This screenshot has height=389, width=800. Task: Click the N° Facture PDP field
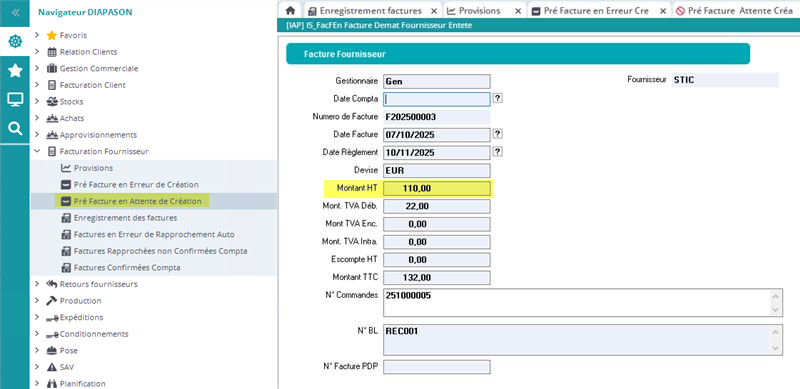437,367
